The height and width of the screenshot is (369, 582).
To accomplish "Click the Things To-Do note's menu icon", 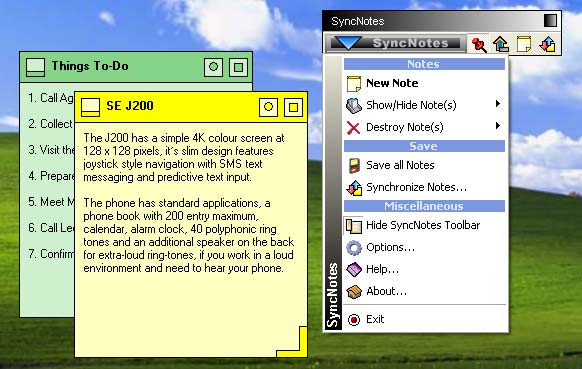I will [35, 67].
